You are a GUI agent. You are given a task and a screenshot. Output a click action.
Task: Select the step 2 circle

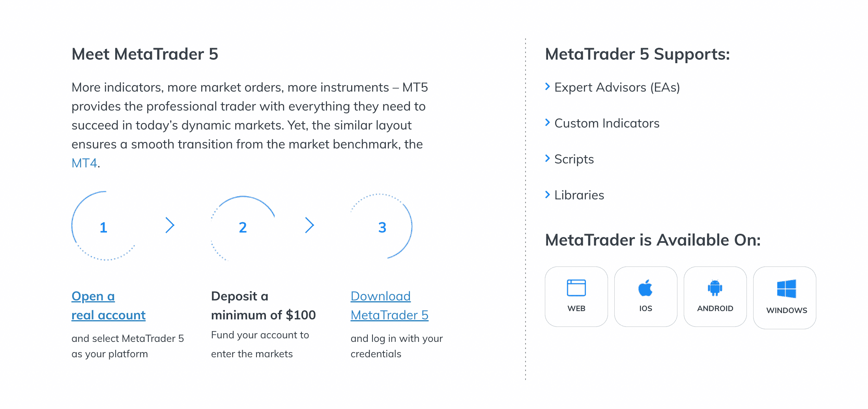pyautogui.click(x=243, y=227)
